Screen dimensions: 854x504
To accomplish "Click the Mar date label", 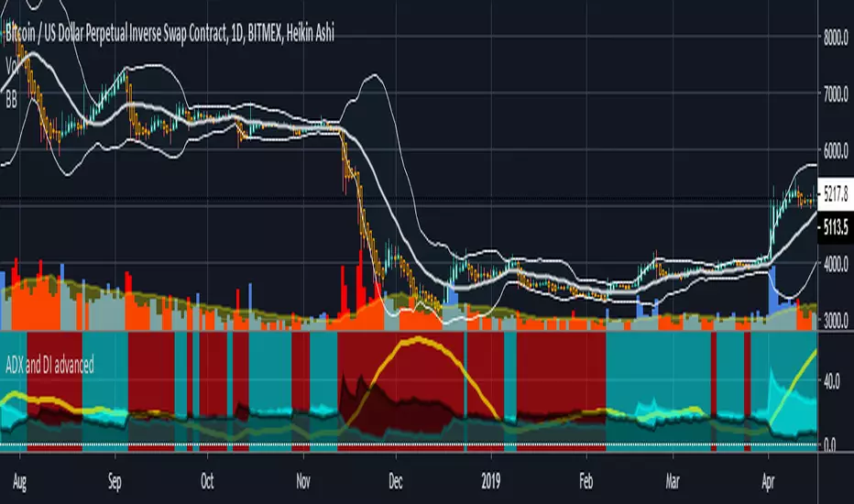I will [x=673, y=482].
